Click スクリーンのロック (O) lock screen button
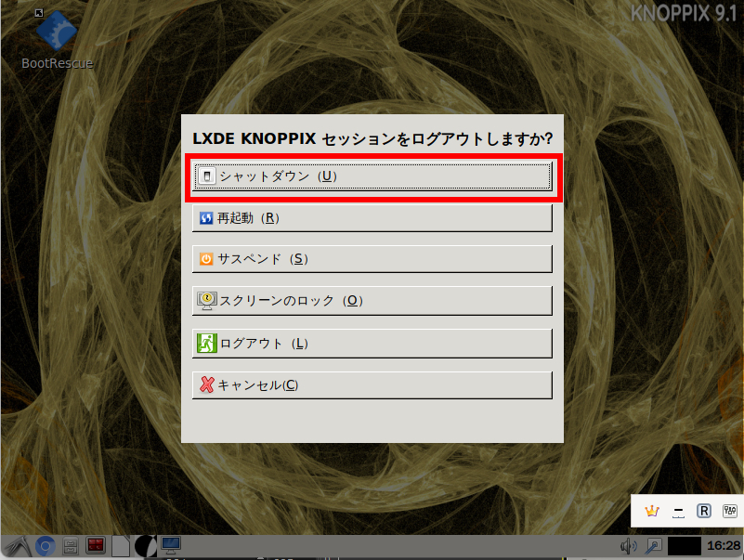The width and height of the screenshot is (744, 560). pos(372,300)
